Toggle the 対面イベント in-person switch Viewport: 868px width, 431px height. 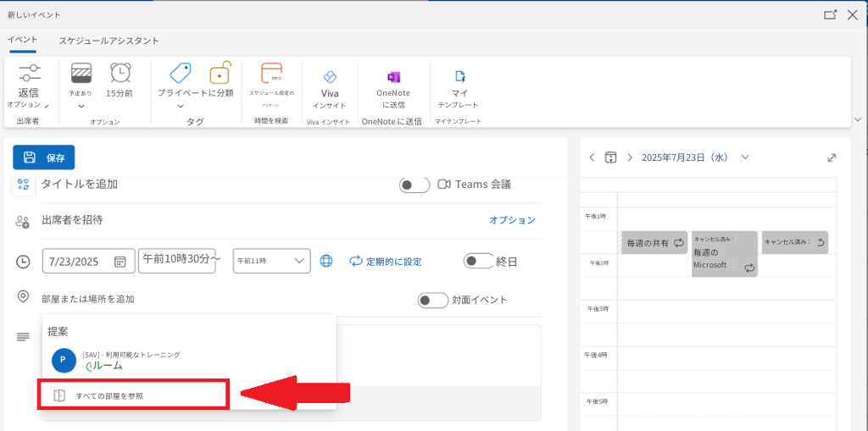[x=433, y=301]
